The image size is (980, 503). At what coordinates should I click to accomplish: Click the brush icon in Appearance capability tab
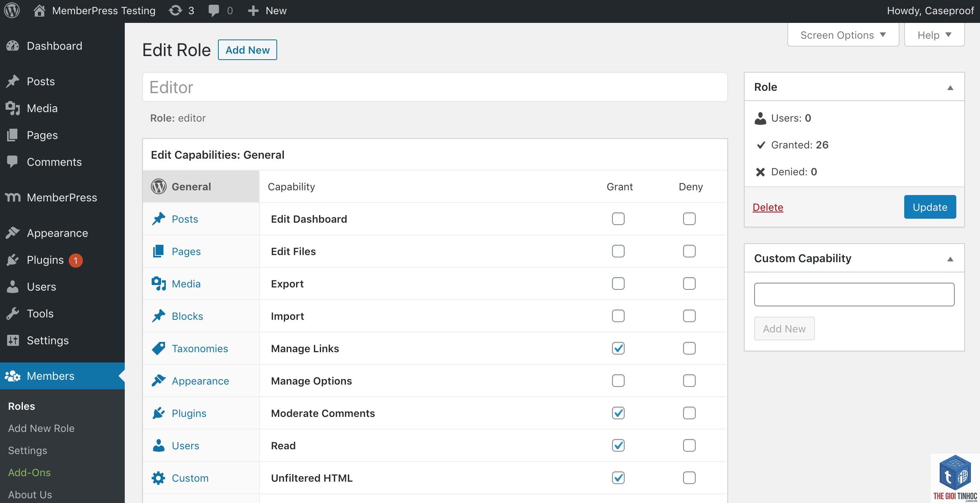[x=159, y=381]
